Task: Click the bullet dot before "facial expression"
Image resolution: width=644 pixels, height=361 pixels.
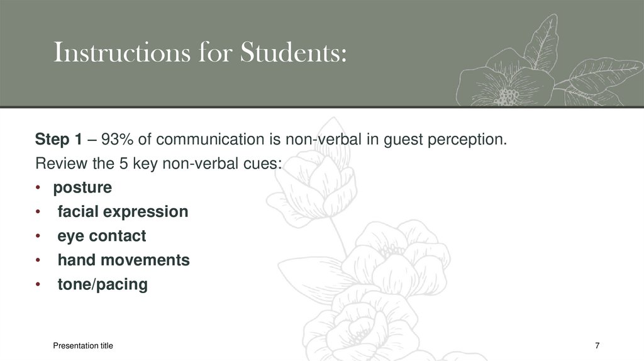Action: (x=38, y=212)
